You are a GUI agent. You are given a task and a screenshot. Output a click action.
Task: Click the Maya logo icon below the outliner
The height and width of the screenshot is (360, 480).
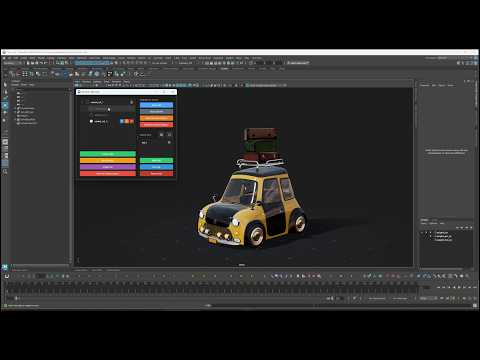(x=5, y=267)
